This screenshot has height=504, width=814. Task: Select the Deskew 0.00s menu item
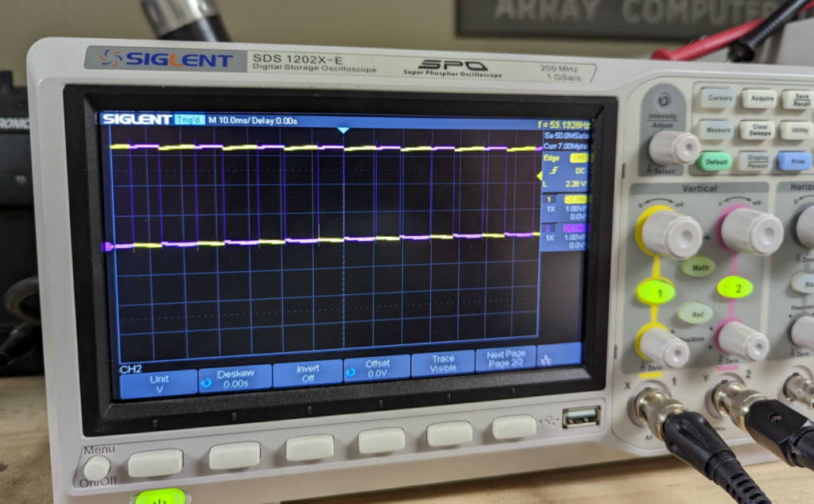point(235,378)
